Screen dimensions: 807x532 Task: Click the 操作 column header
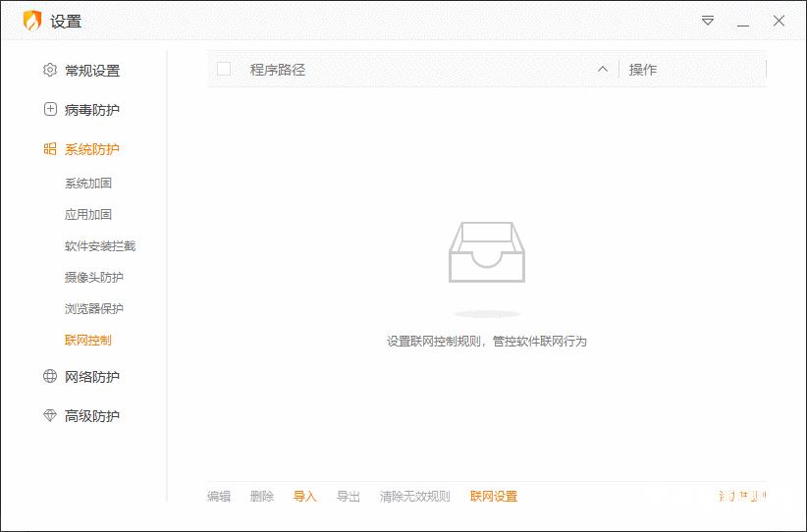pyautogui.click(x=643, y=70)
